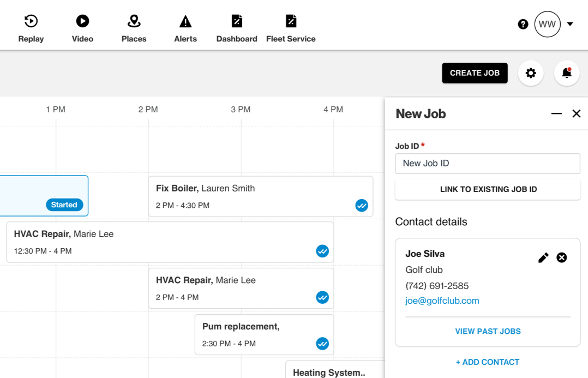Click the 2 PM - 4:30 PM time text

(183, 206)
